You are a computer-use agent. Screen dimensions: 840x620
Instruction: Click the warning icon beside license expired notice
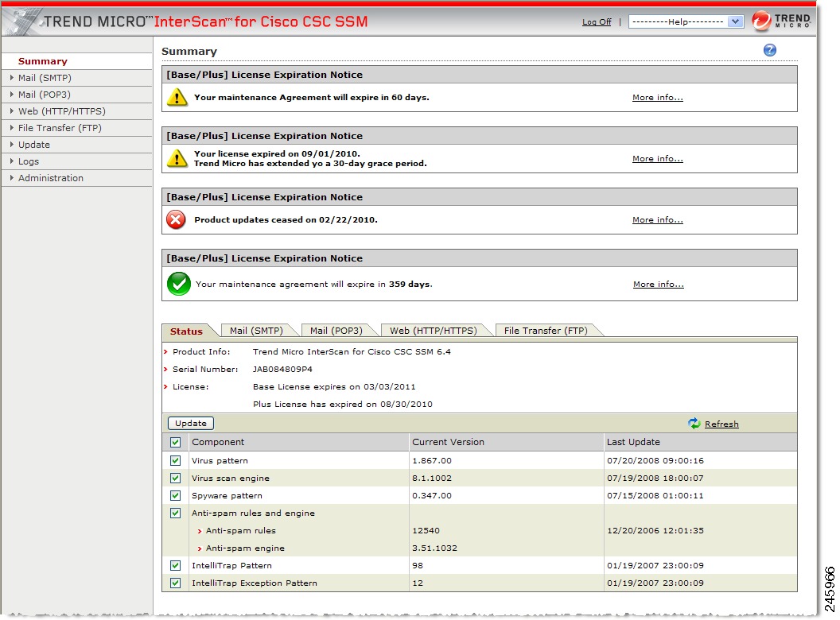click(x=177, y=158)
